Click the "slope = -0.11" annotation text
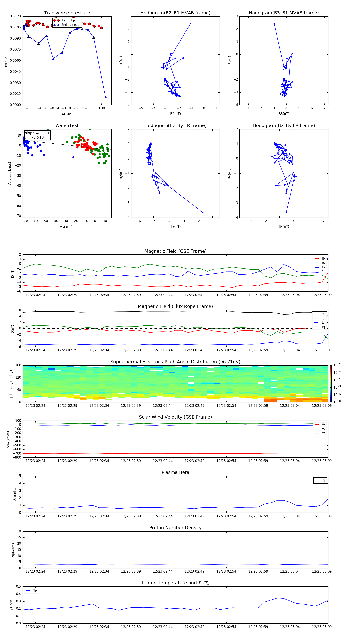This screenshot has width=351, height=644. pos(37,133)
